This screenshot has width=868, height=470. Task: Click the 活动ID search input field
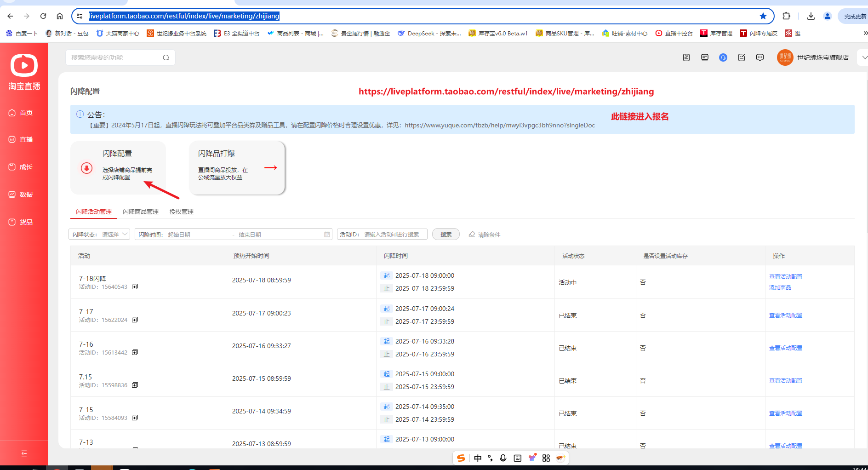tap(393, 235)
